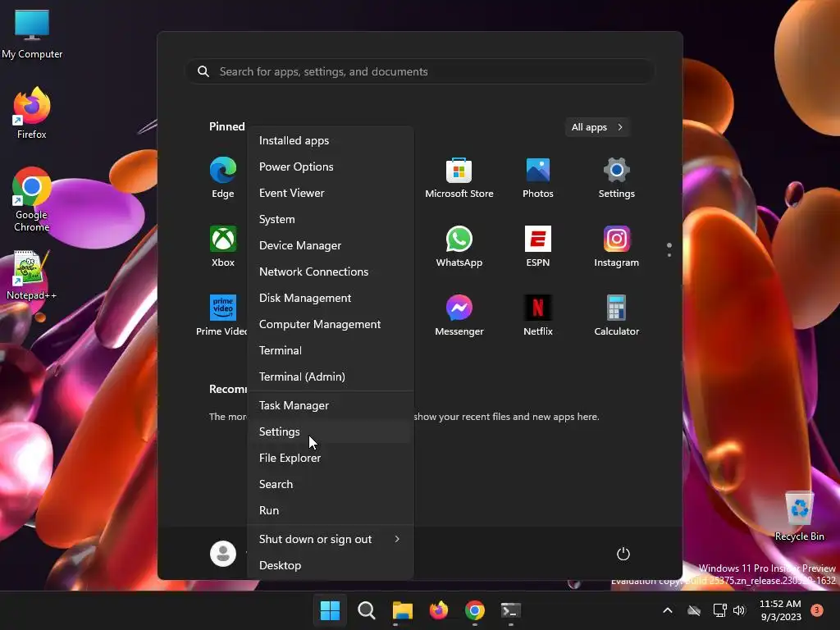Viewport: 840px width, 630px height.
Task: Launch Instagram from pinned apps
Action: point(617,246)
